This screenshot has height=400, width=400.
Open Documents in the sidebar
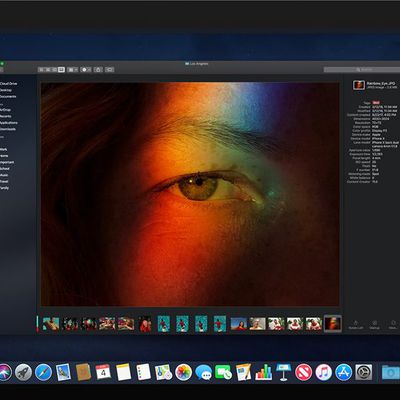8,96
